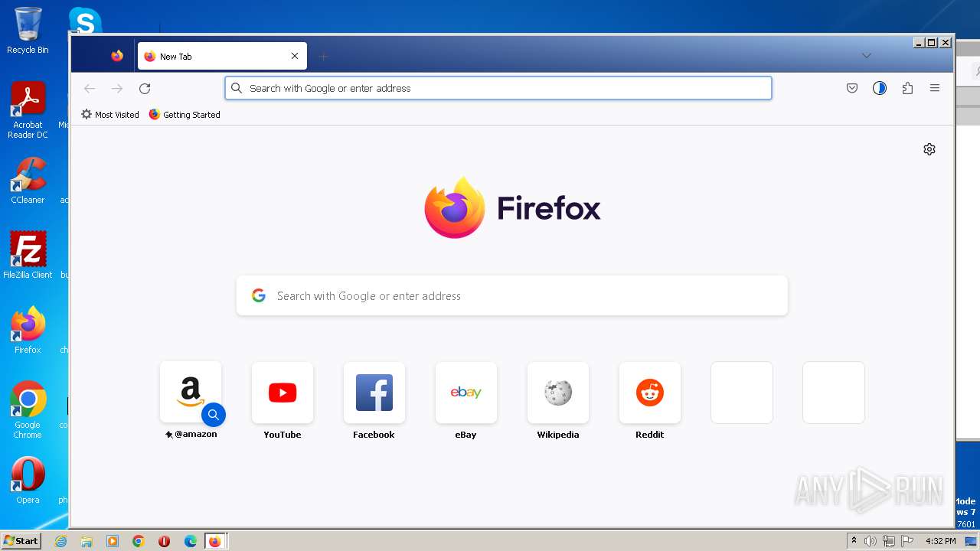
Task: Open the eBay shortcut tile
Action: [466, 393]
